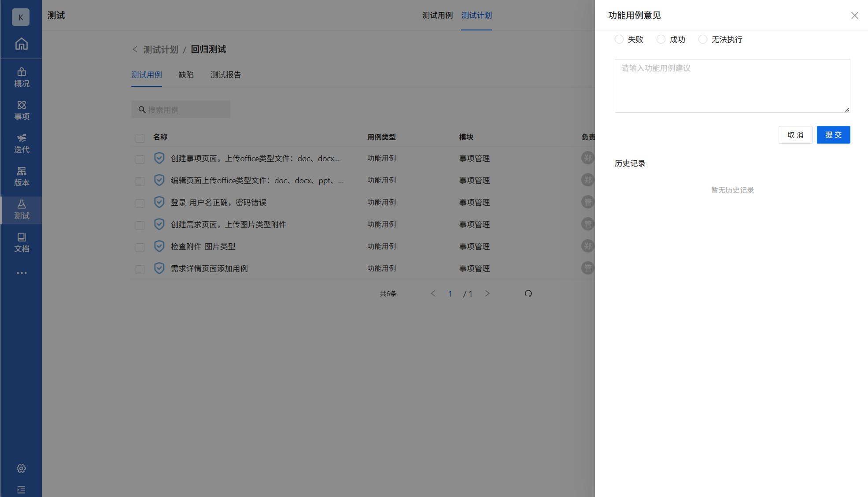Open 版本 version section in sidebar

[21, 177]
